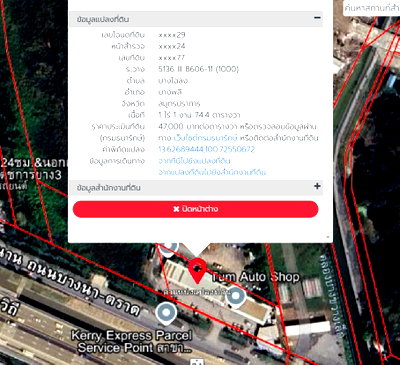Click the land value 47,000 text
The image size is (400, 365).
(x=171, y=127)
